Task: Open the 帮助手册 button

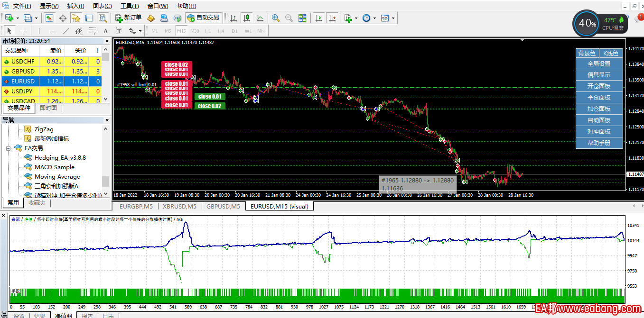Action: pyautogui.click(x=599, y=143)
